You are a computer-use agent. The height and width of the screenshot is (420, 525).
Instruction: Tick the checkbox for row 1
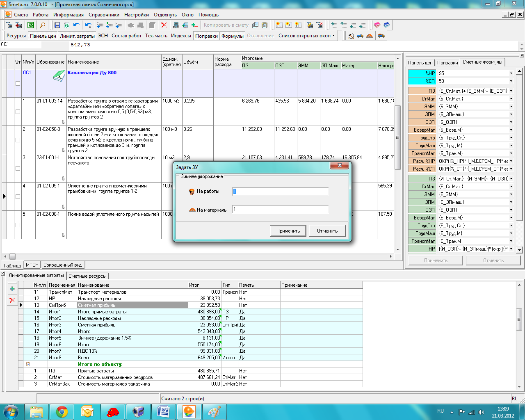tap(18, 112)
